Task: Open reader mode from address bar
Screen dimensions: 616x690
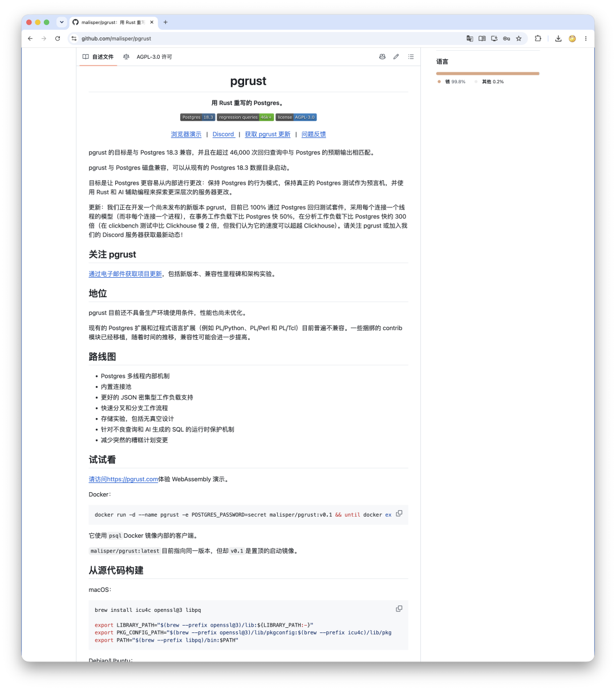Action: [482, 39]
